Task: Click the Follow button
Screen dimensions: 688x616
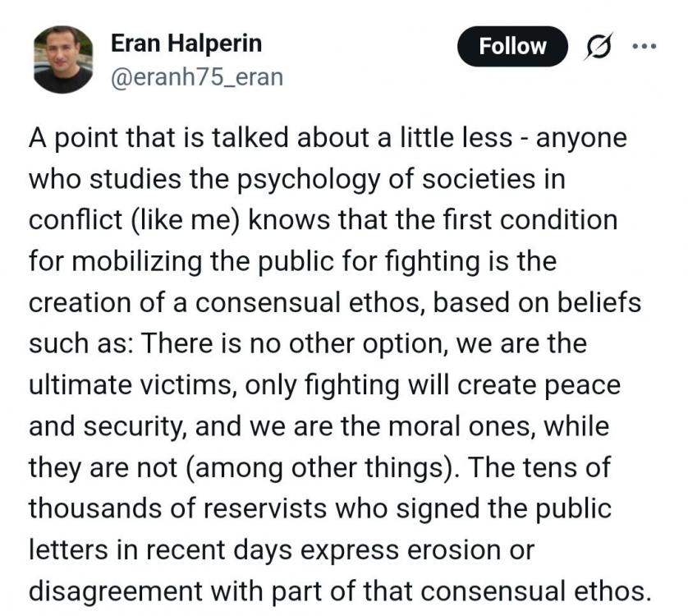Action: [x=512, y=46]
